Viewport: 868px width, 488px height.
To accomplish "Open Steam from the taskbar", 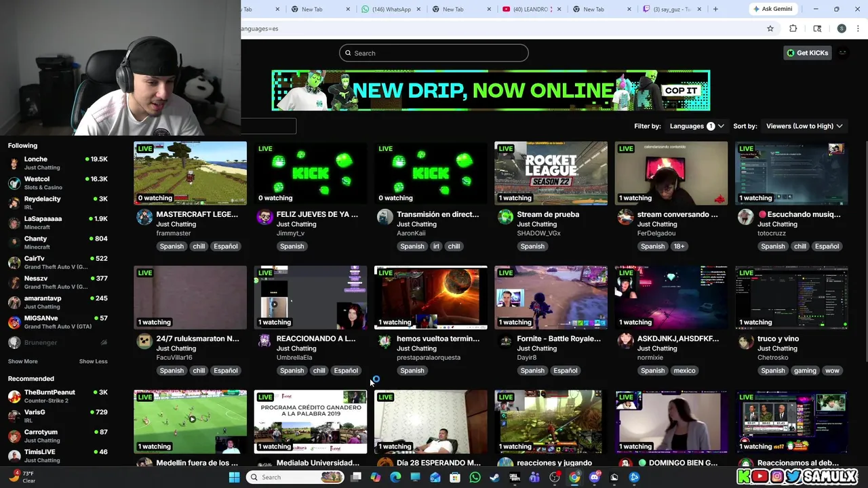I will point(494,477).
